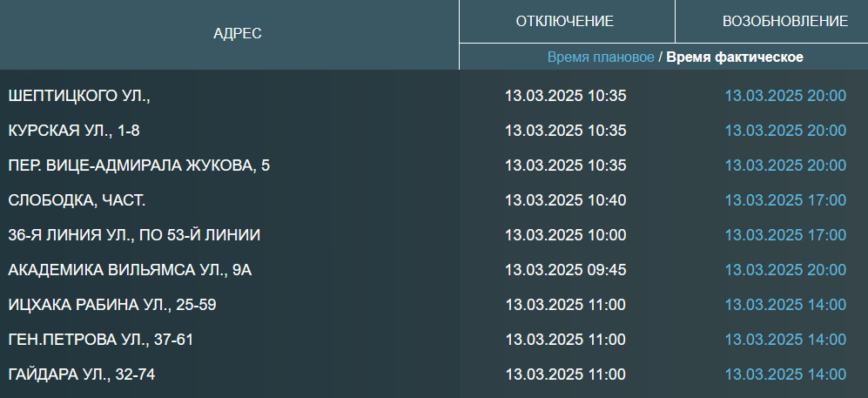Click the ПЕР. ВИЦЕ-АДМИРАЛА ЖУКОВА, 5 address
The width and height of the screenshot is (868, 398).
pyautogui.click(x=139, y=165)
